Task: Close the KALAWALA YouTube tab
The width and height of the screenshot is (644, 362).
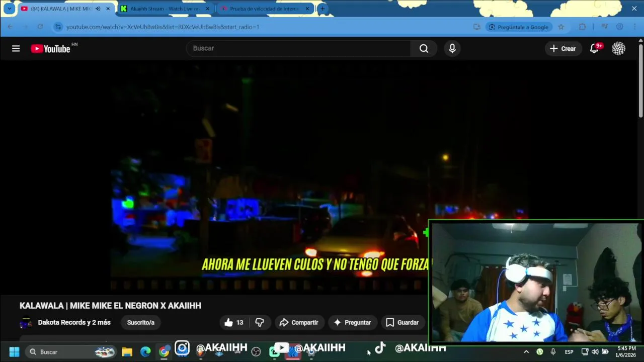Action: (108, 9)
